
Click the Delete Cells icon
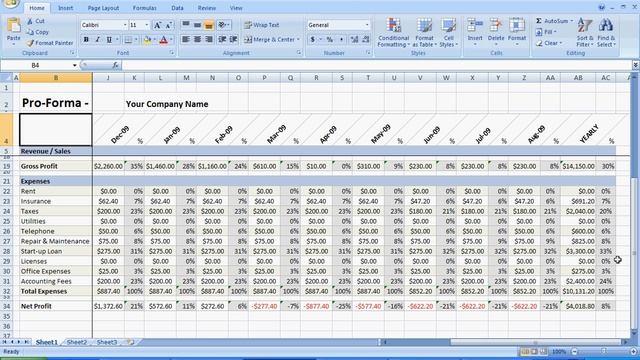click(x=496, y=25)
